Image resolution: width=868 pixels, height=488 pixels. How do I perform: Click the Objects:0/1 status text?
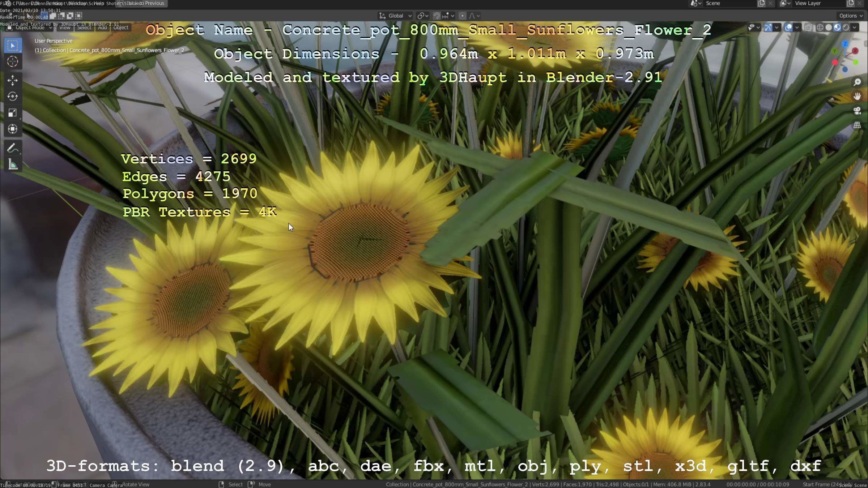click(x=636, y=484)
